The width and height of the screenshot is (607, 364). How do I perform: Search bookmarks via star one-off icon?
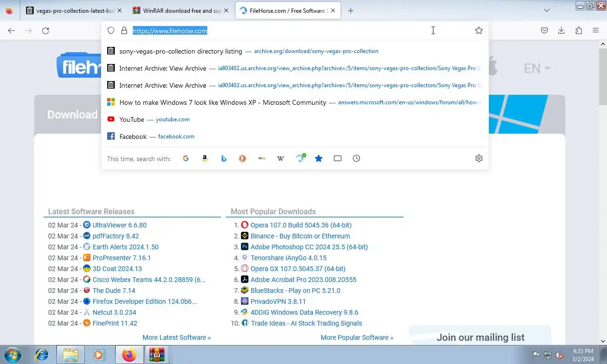click(319, 158)
